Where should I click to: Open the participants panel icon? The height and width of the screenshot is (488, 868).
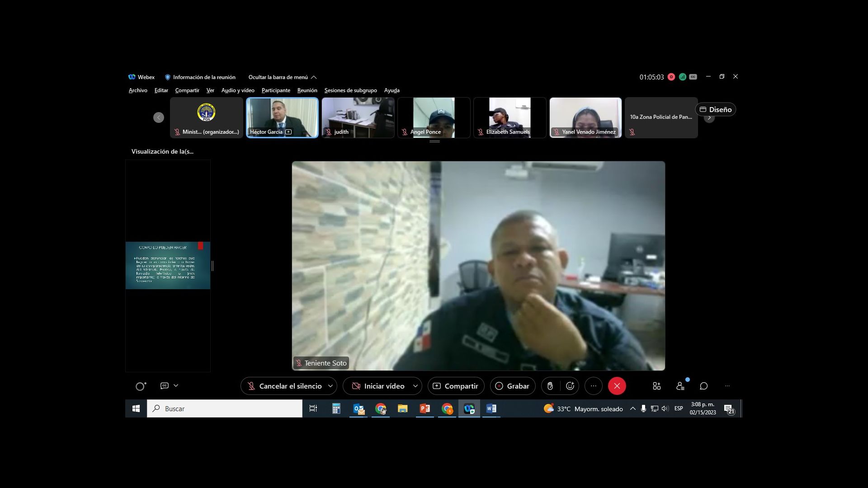click(680, 386)
